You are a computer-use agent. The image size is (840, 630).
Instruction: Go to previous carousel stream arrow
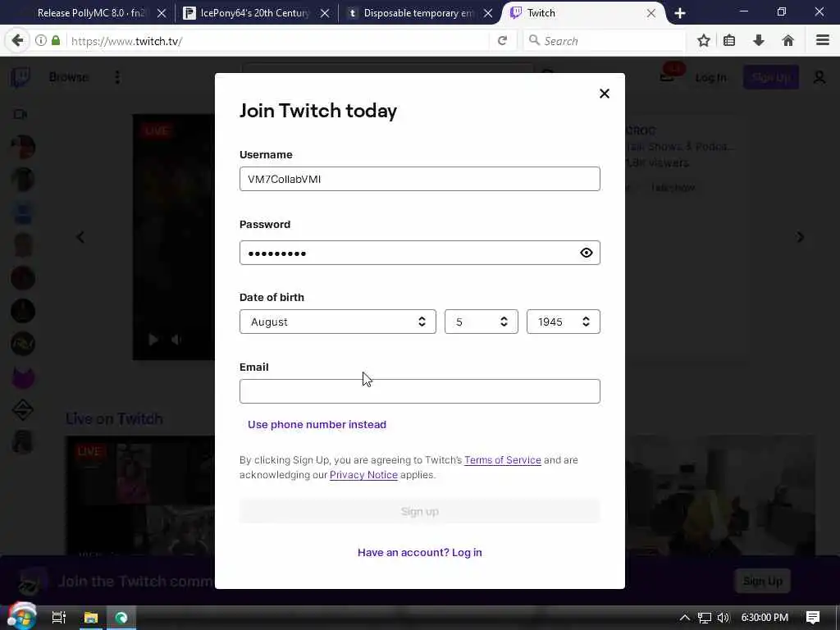[80, 237]
